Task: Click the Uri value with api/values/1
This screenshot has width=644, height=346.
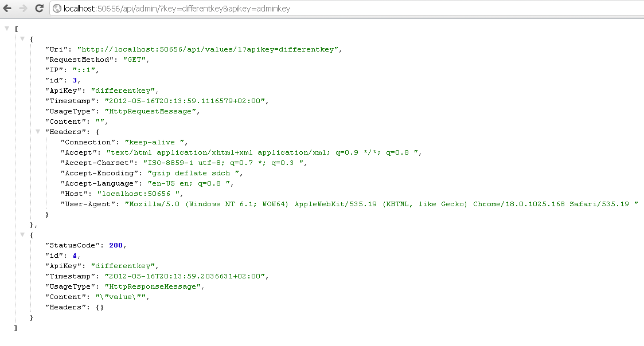Action: [208, 49]
